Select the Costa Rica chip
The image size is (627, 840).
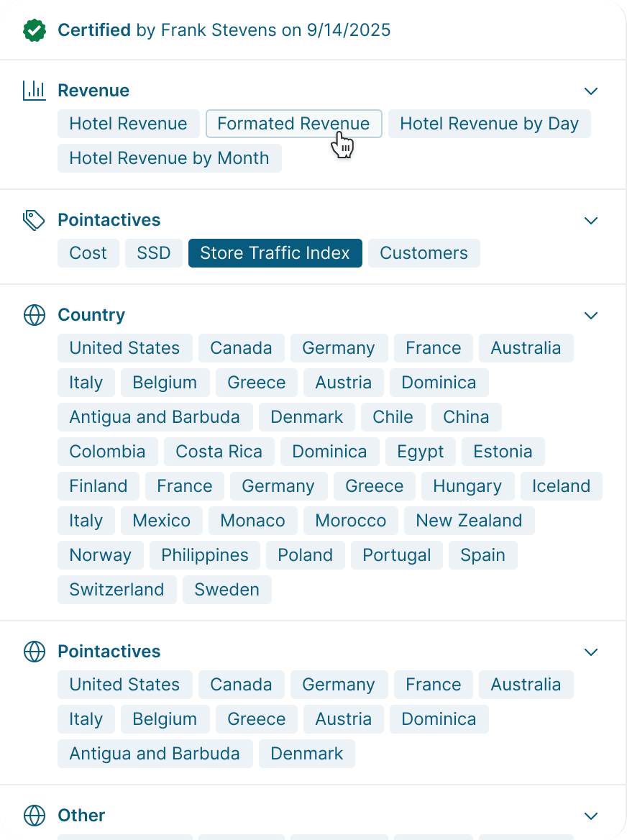pos(219,452)
